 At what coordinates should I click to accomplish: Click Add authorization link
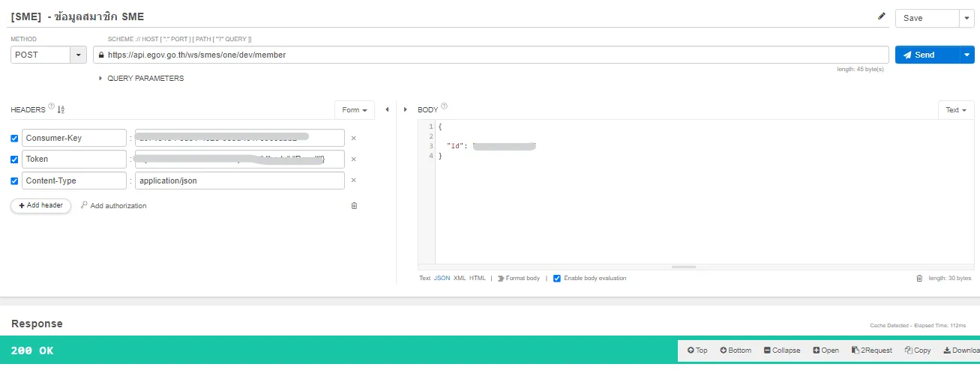pos(113,205)
